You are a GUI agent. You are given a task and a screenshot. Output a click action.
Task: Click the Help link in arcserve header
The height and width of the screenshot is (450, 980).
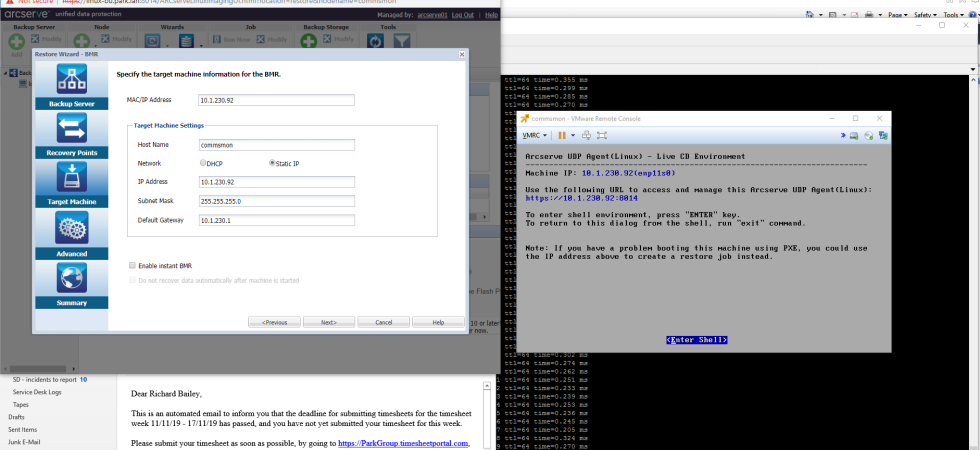click(491, 14)
